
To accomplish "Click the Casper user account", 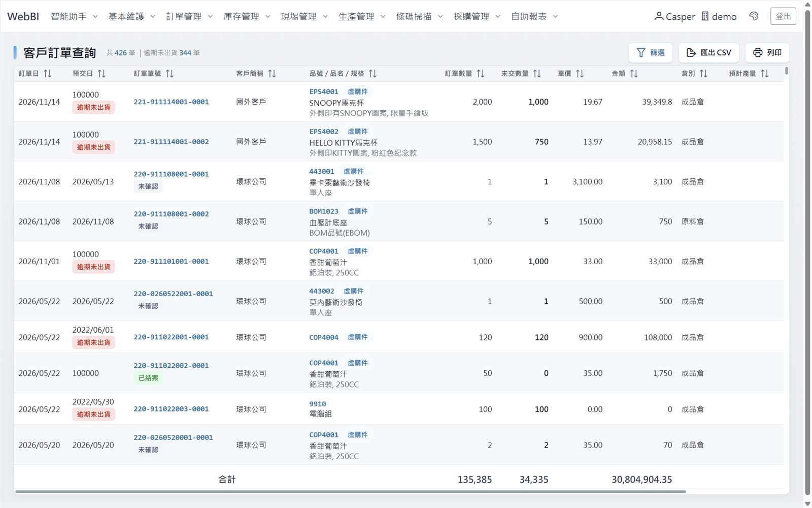I will coord(674,16).
